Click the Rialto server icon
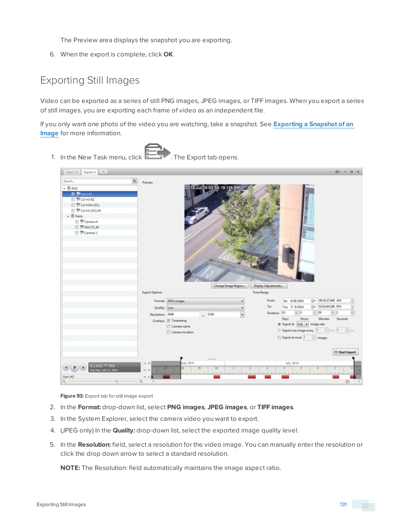The image size is (411, 532). click(73, 216)
